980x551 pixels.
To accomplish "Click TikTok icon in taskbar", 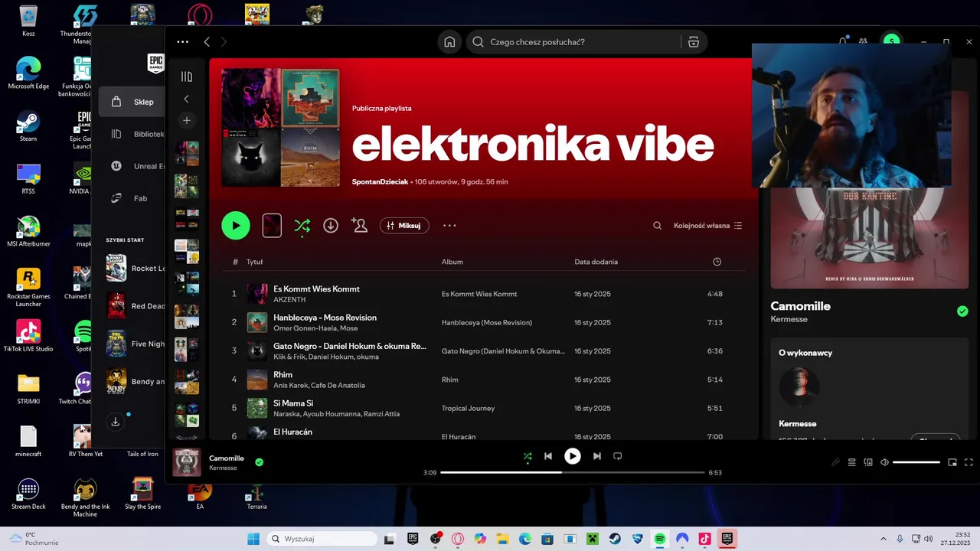I will click(x=705, y=539).
